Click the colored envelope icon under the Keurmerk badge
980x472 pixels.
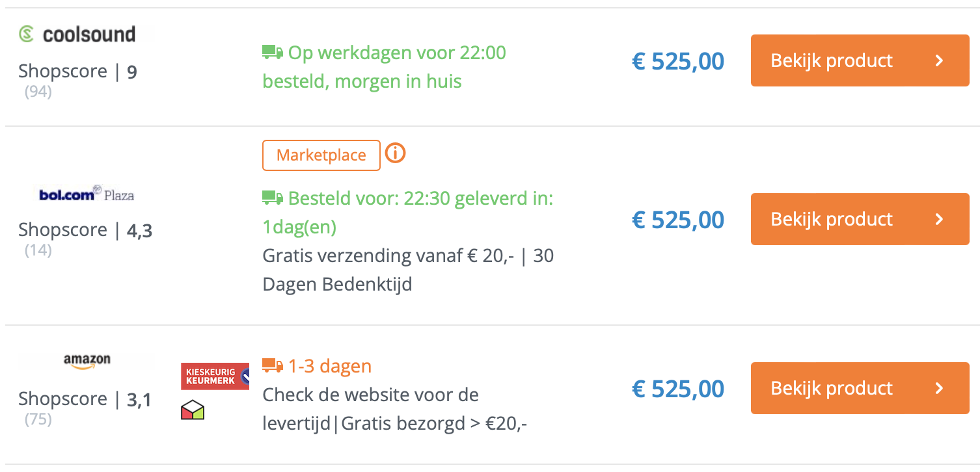click(x=193, y=410)
